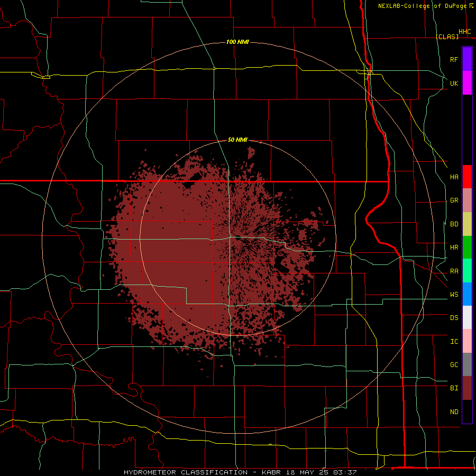Click the 'RF' legend label
Viewport: 476px width, 476px height.
point(454,59)
